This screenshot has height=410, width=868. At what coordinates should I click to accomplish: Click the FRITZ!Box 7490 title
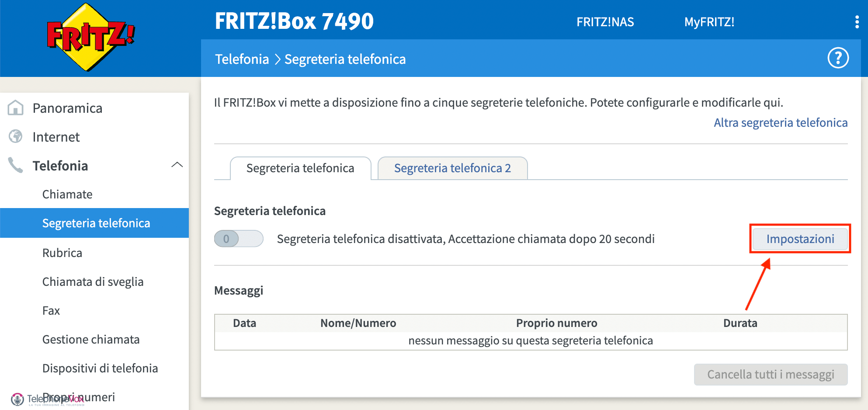294,21
